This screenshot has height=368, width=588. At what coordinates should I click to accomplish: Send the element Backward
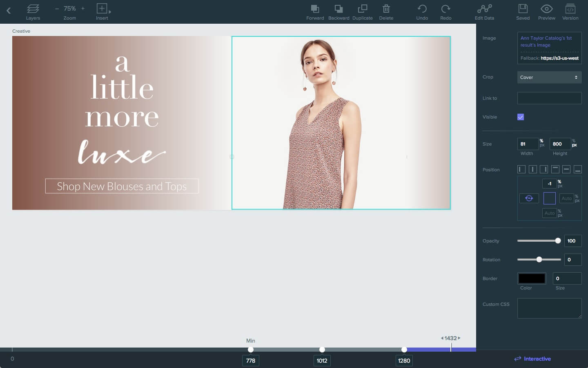click(339, 11)
